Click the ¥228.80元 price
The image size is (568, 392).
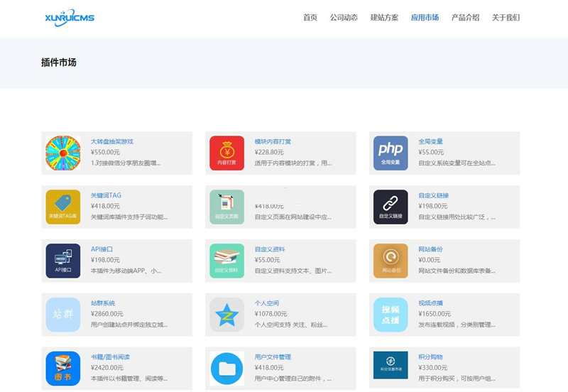pyautogui.click(x=269, y=152)
